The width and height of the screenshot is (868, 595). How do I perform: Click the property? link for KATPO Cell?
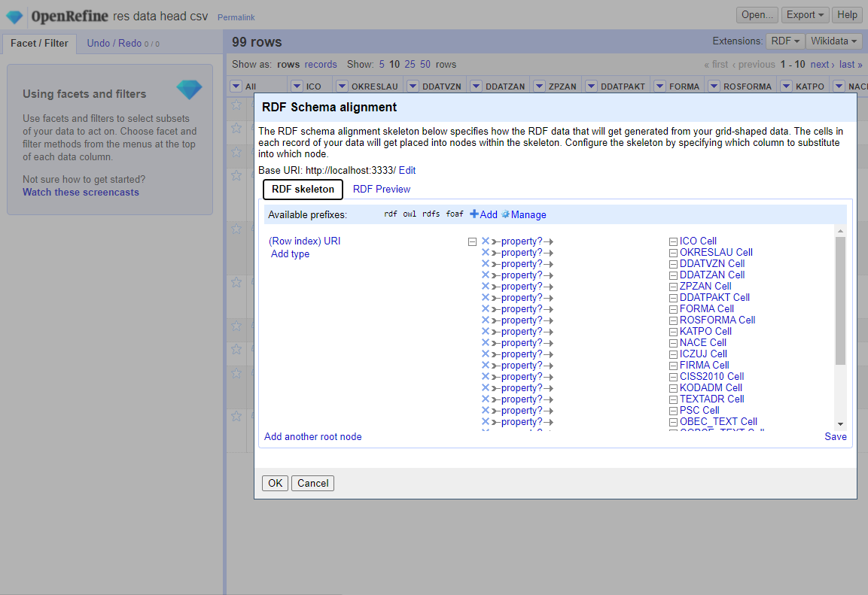522,331
